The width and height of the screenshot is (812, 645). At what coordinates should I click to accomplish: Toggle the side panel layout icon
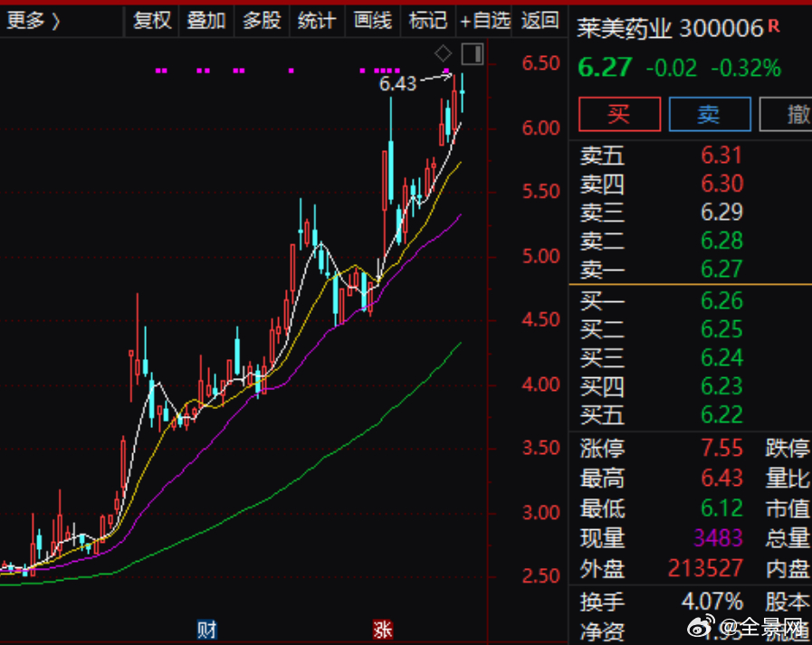(473, 54)
